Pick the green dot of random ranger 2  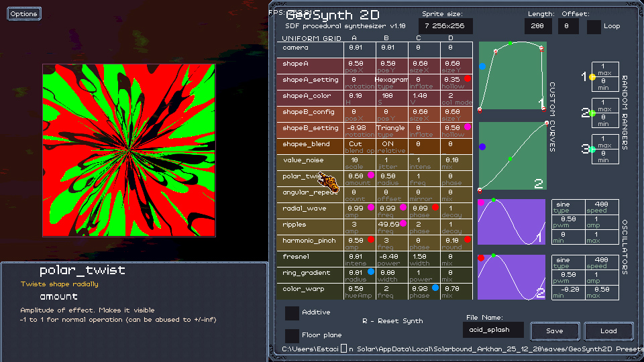pos(592,113)
